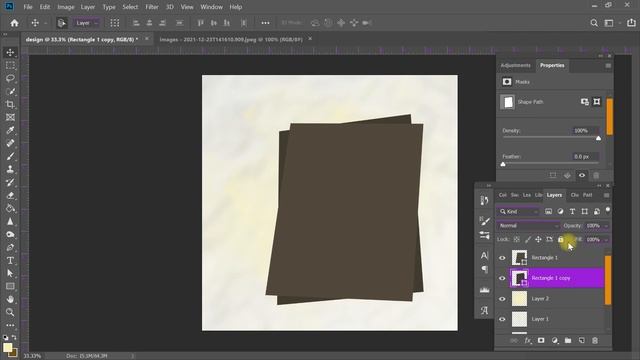Viewport: 640px width, 360px height.
Task: Add a layer mask from Layers footer
Action: [x=541, y=340]
